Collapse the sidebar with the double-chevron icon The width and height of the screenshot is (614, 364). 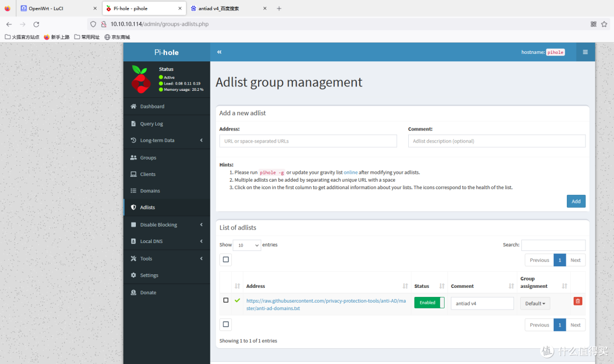(x=219, y=52)
